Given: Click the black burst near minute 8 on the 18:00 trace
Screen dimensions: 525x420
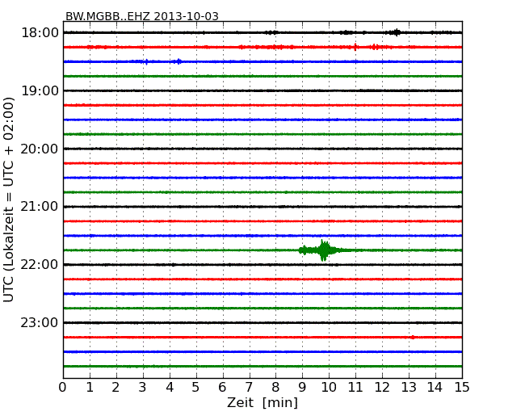Looking at the screenshot, I should (x=271, y=32).
